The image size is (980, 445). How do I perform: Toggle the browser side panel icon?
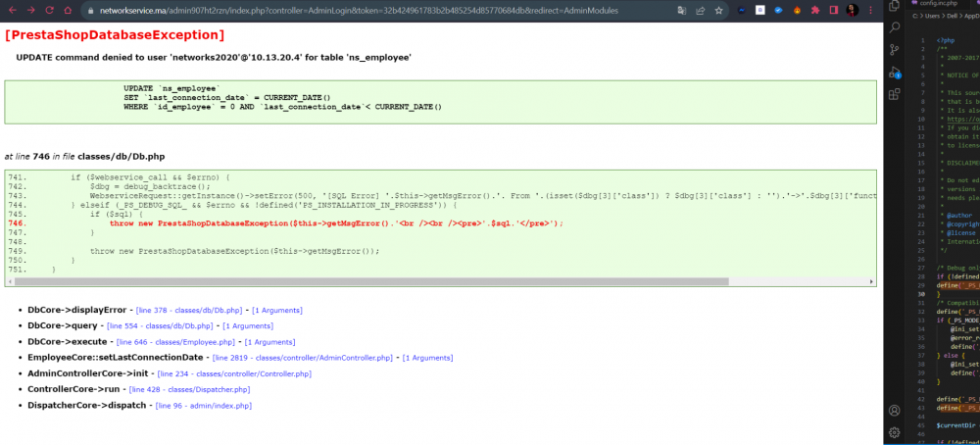point(834,11)
